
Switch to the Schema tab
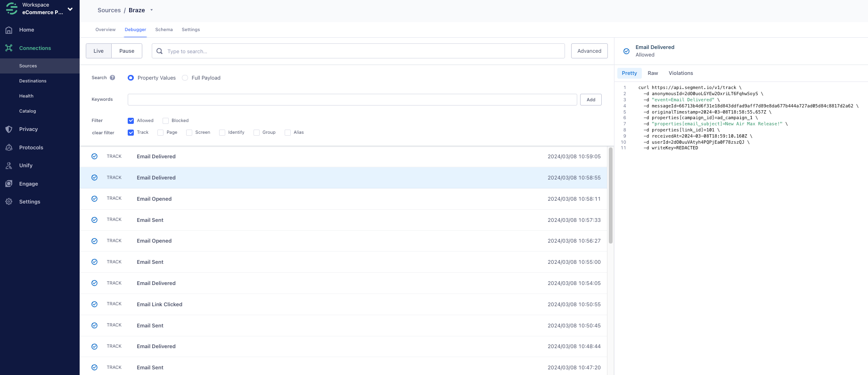[x=164, y=30]
